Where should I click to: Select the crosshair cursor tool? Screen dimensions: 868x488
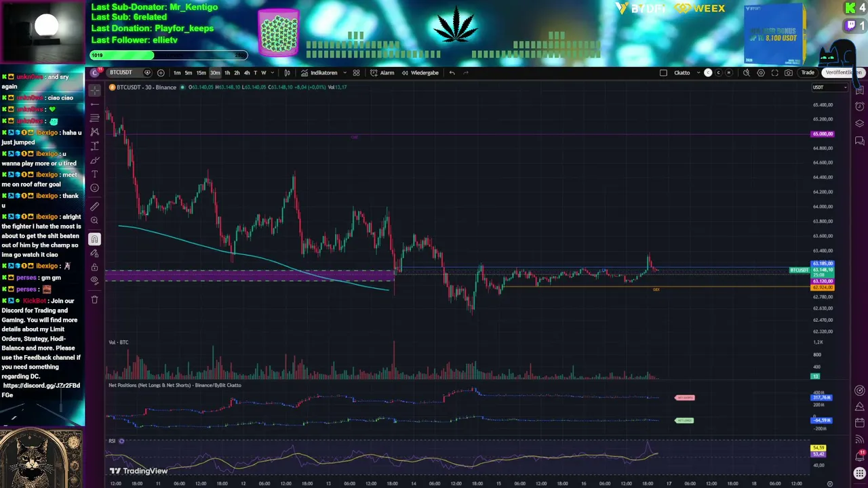coord(94,90)
